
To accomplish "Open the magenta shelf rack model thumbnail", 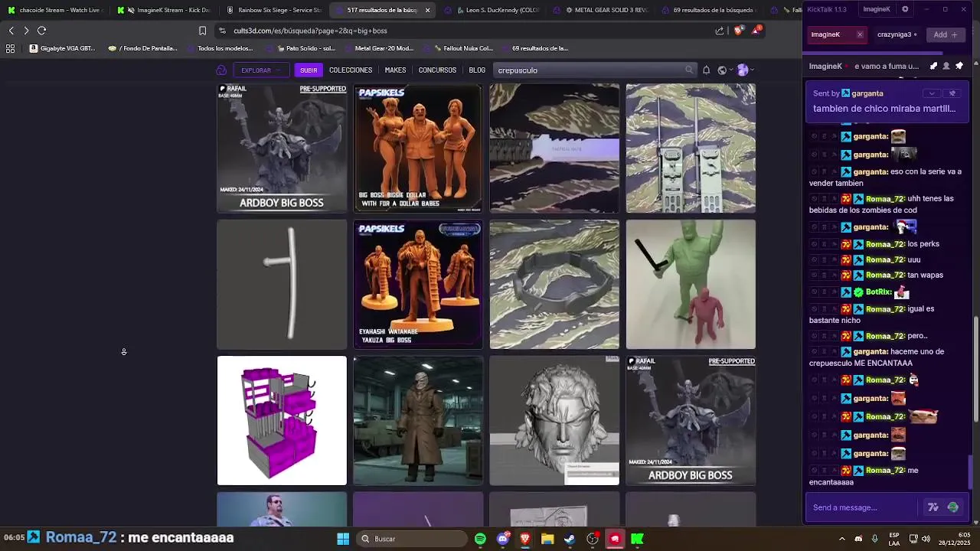I will (282, 420).
